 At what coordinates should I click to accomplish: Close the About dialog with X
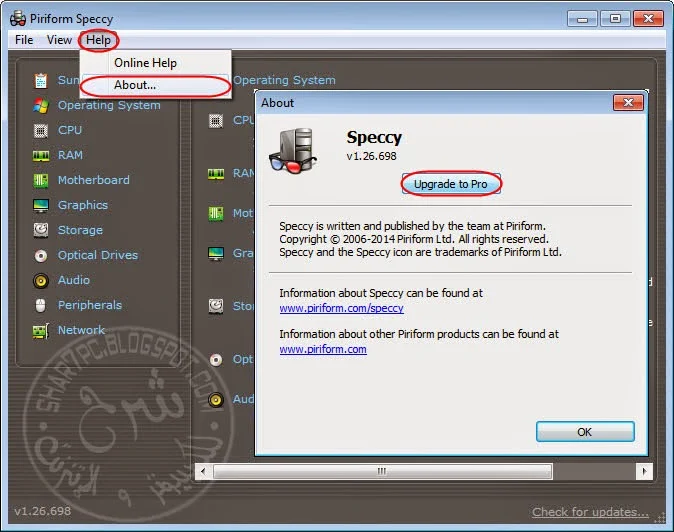click(x=628, y=103)
